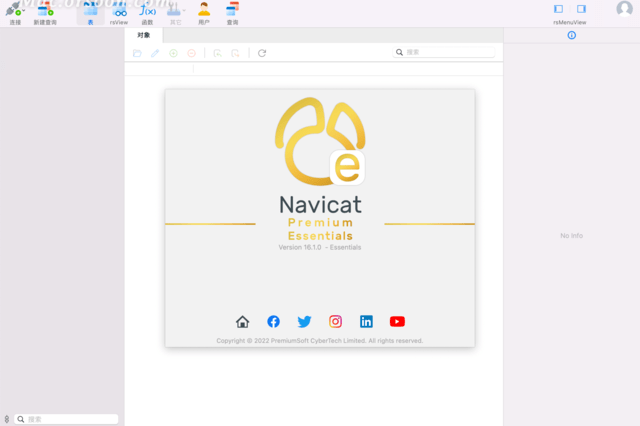Click the red delete table icon
640x426 pixels.
point(191,53)
